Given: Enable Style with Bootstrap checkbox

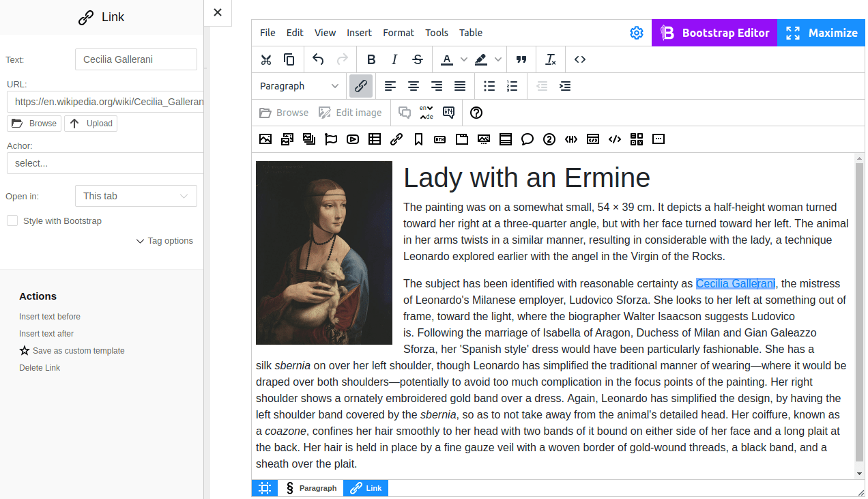Looking at the screenshot, I should 12,220.
